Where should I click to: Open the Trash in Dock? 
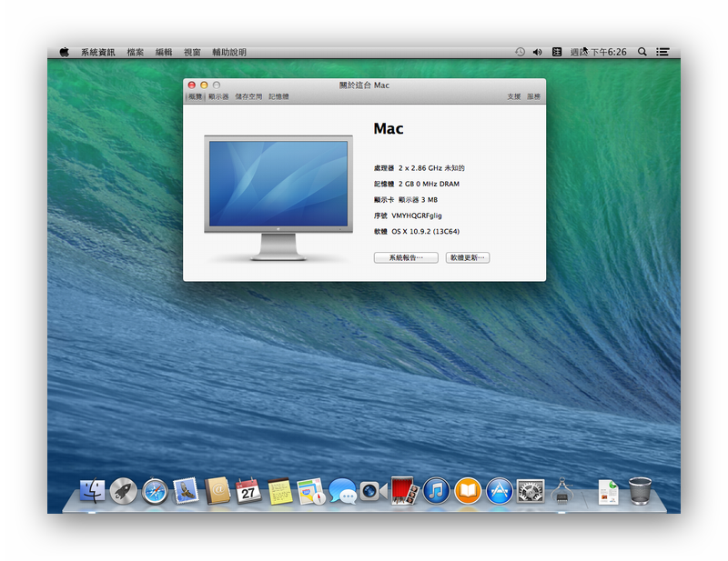(x=640, y=491)
